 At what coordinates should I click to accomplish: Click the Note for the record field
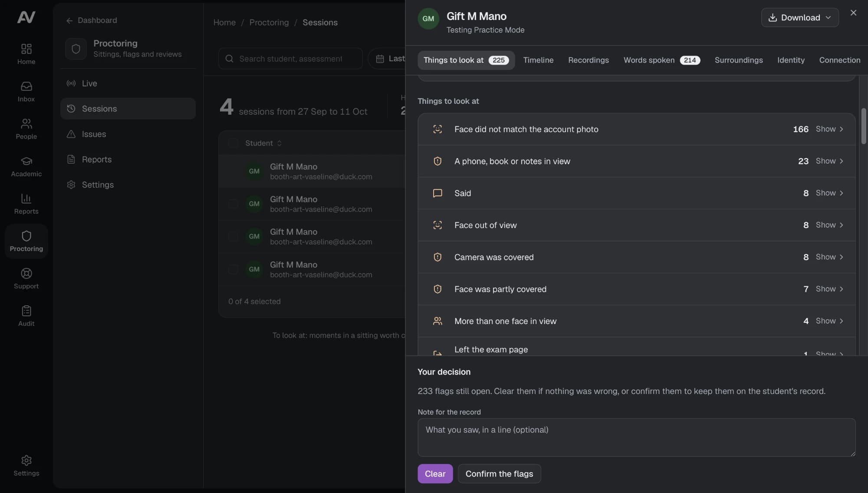[636, 437]
